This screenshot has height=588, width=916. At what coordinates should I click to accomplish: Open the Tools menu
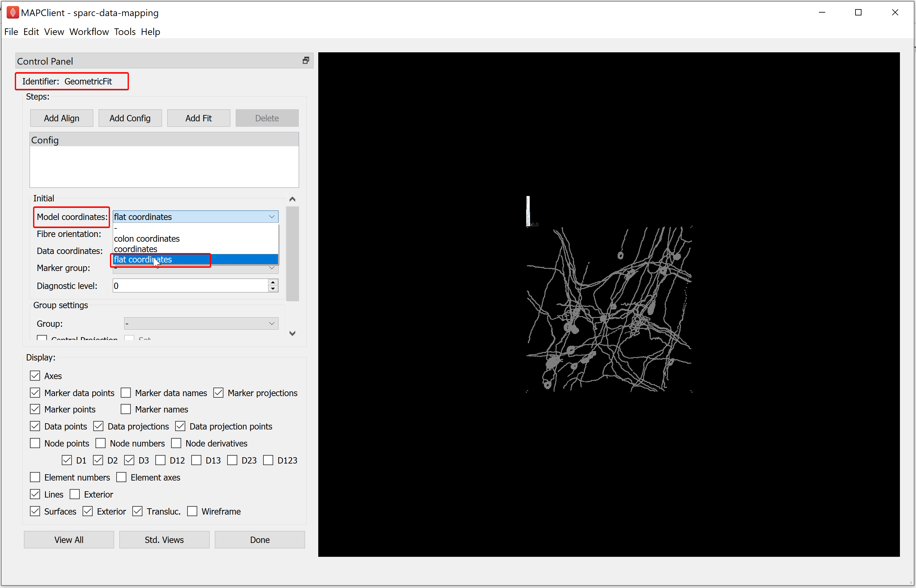[124, 32]
